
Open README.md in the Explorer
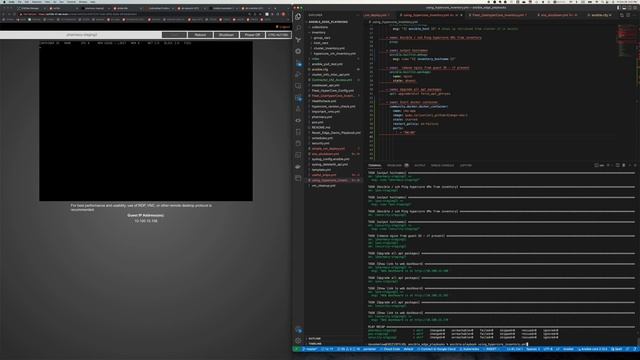[321, 128]
